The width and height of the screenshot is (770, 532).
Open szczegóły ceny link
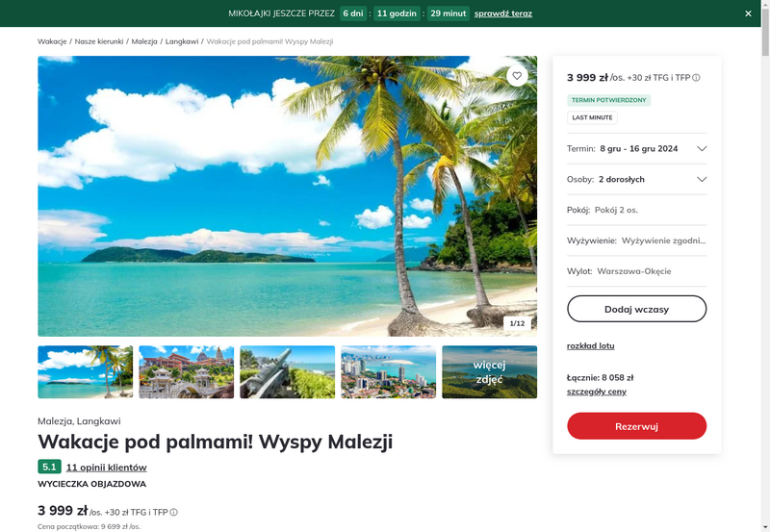[596, 392]
